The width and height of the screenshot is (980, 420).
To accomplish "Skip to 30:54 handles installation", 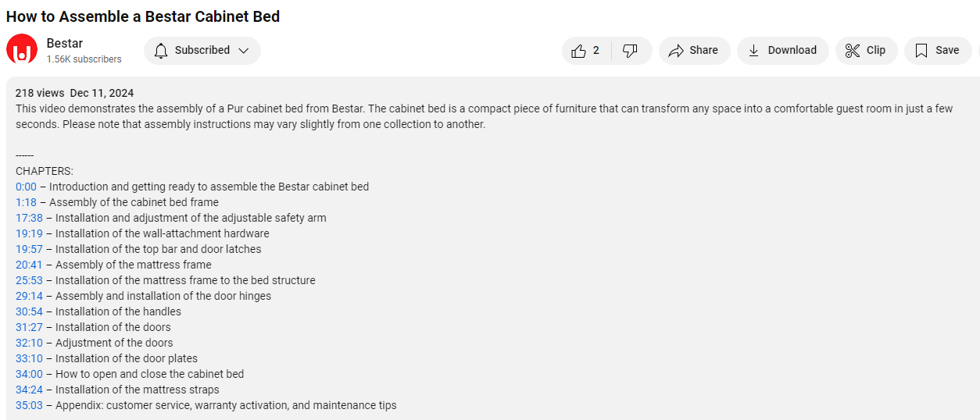I will pyautogui.click(x=29, y=311).
